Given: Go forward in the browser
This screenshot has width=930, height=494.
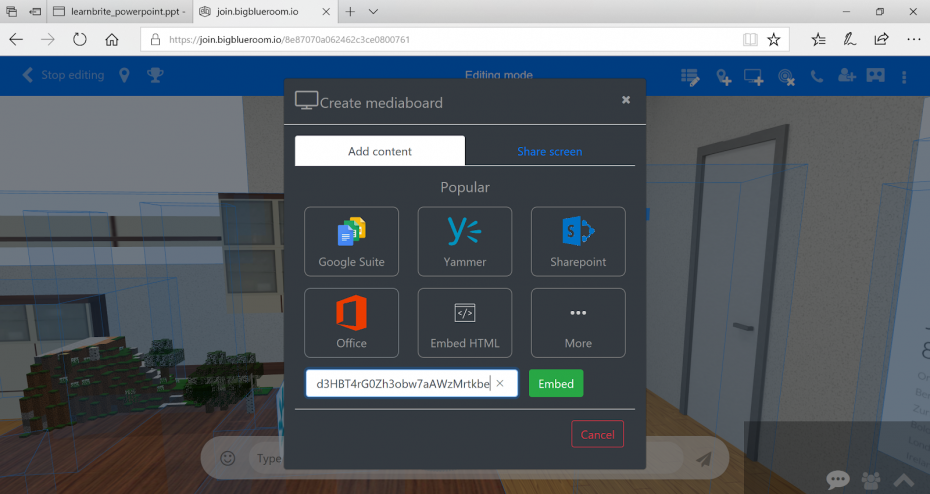Looking at the screenshot, I should pyautogui.click(x=47, y=40).
